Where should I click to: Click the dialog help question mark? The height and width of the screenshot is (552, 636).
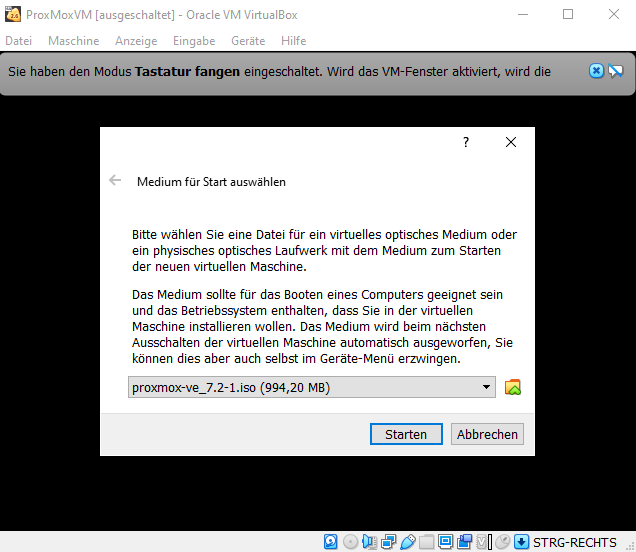coord(466,142)
